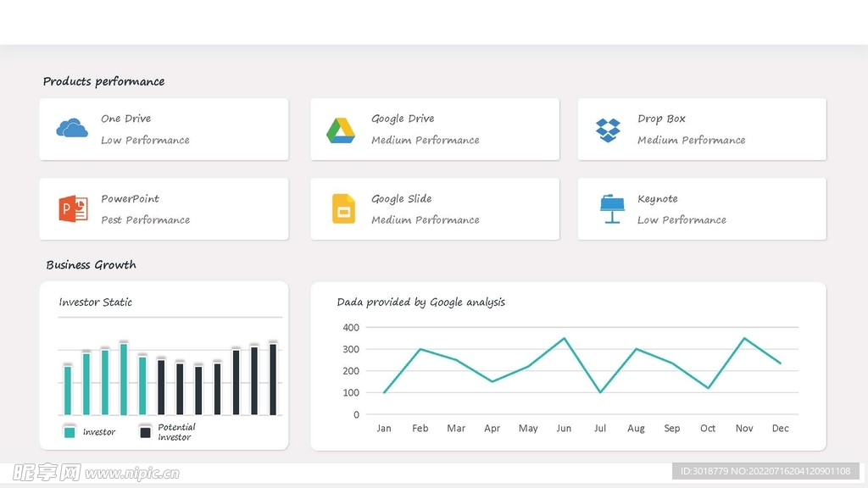The image size is (868, 488).
Task: Click the One Drive cloud icon
Action: [72, 129]
